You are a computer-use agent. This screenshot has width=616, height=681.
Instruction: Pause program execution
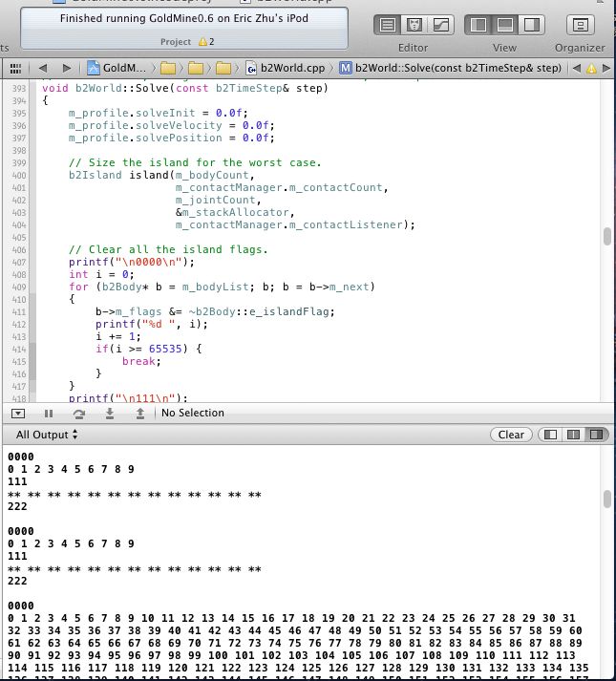pos(49,414)
